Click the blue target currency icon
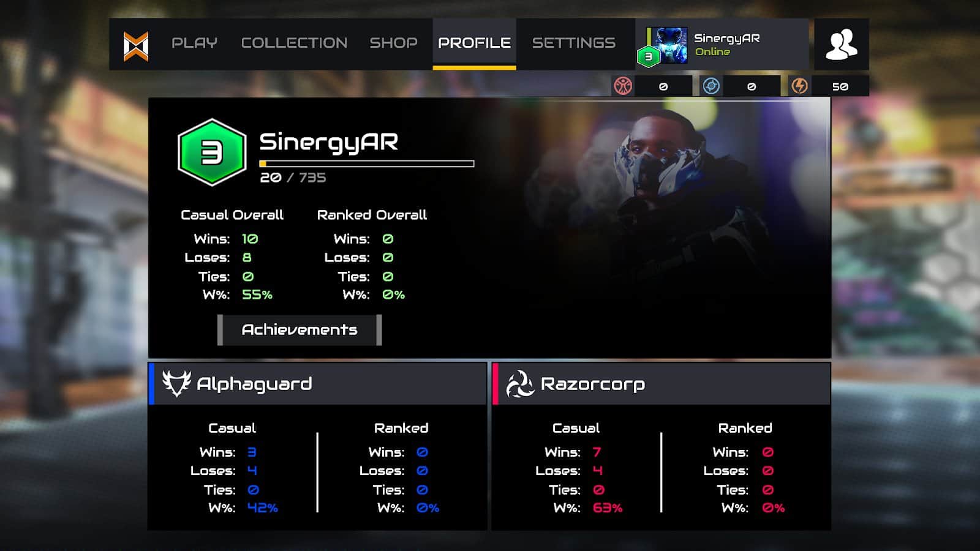980x551 pixels. tap(711, 86)
